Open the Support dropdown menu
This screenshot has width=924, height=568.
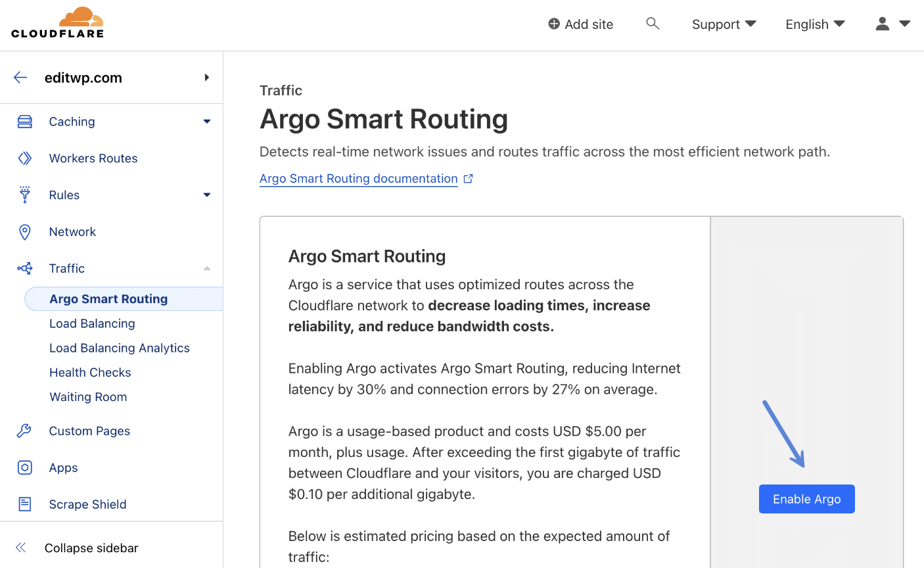click(x=724, y=24)
